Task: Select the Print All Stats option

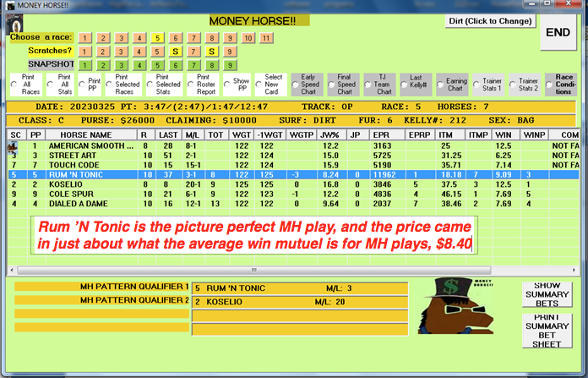Action: (50, 84)
